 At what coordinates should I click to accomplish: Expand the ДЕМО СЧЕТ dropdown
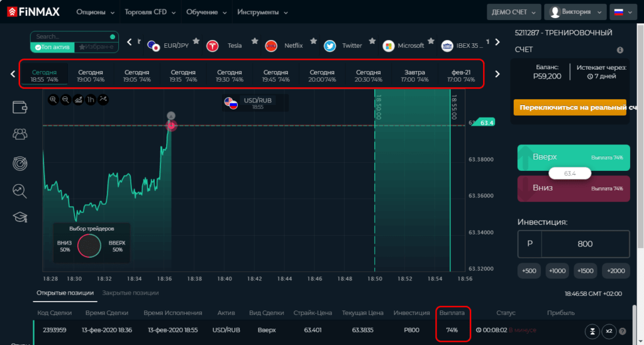(x=513, y=12)
